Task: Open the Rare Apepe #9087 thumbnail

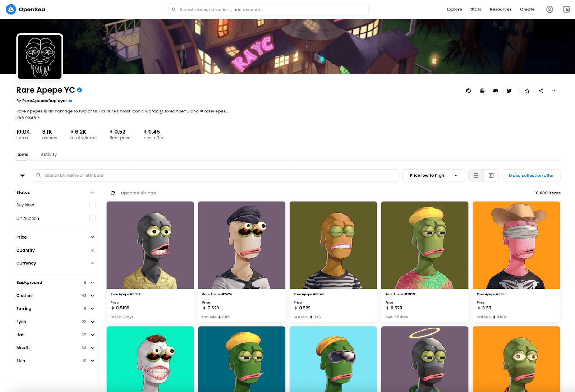Action: coord(150,245)
